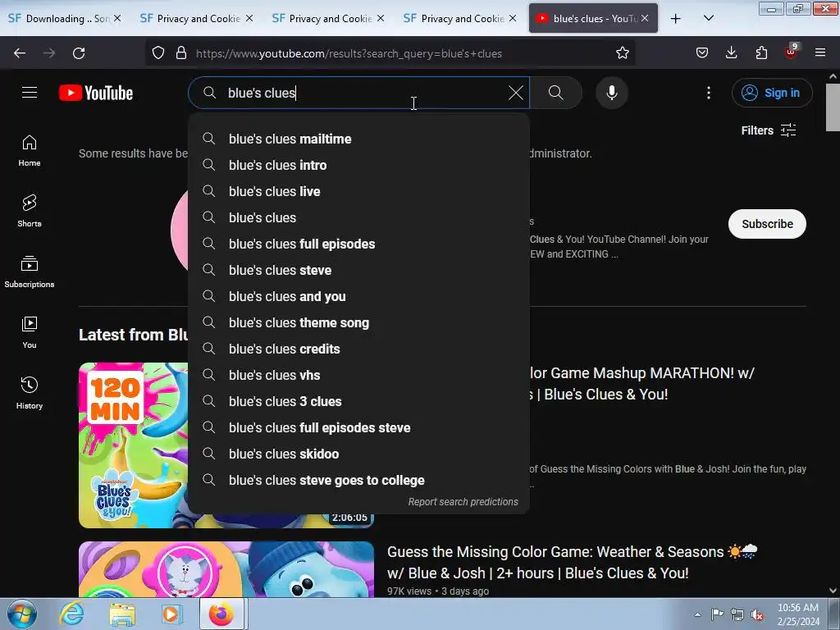Open Firefox extensions puzzle icon
The image size is (840, 630).
761,53
